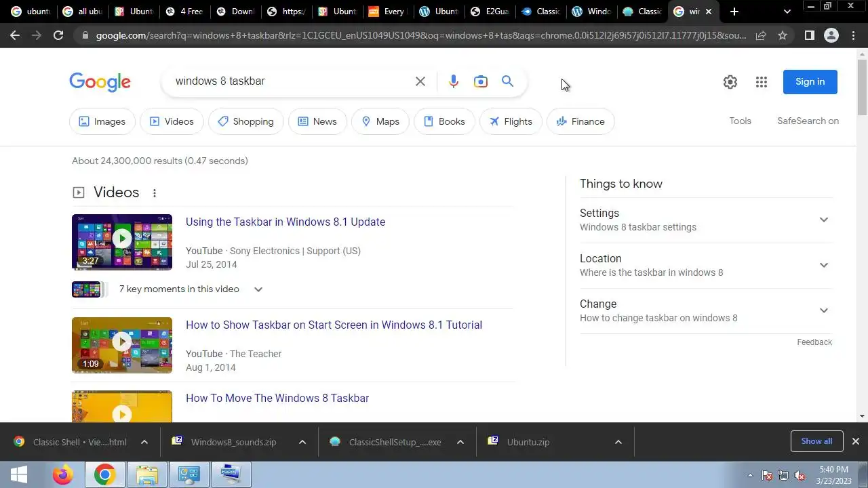This screenshot has width=868, height=488.
Task: Filter results by Videos
Action: (x=172, y=121)
